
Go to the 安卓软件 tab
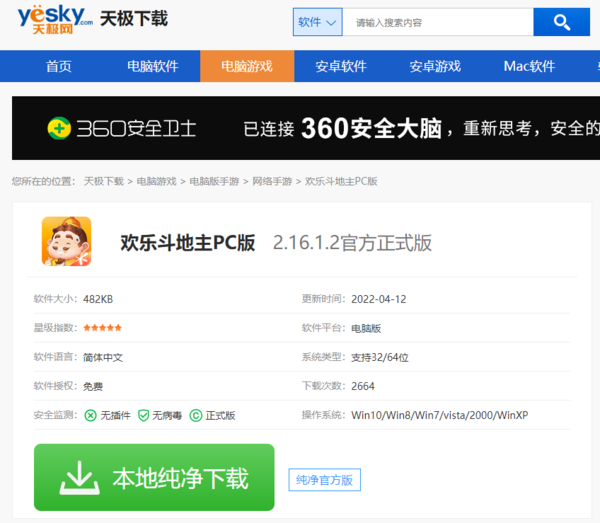pos(341,66)
